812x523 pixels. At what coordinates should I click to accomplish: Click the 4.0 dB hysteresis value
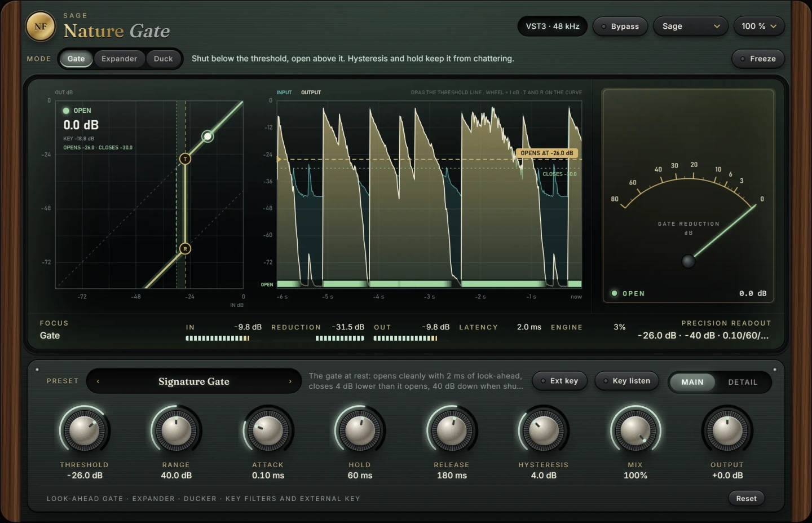544,476
